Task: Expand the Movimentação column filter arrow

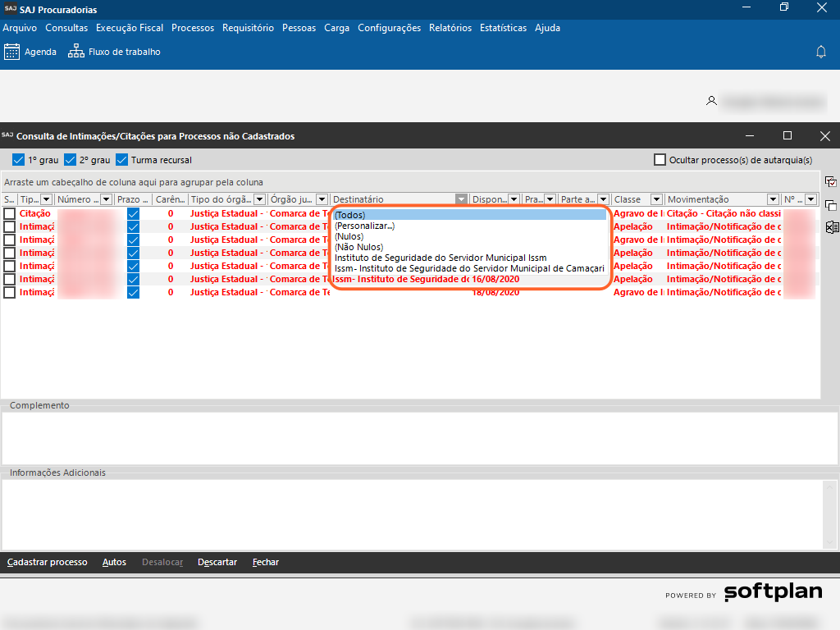Action: (773, 199)
